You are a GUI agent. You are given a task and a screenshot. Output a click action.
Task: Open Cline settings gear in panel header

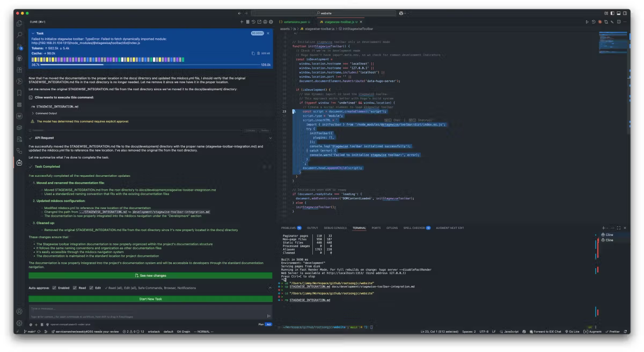271,22
